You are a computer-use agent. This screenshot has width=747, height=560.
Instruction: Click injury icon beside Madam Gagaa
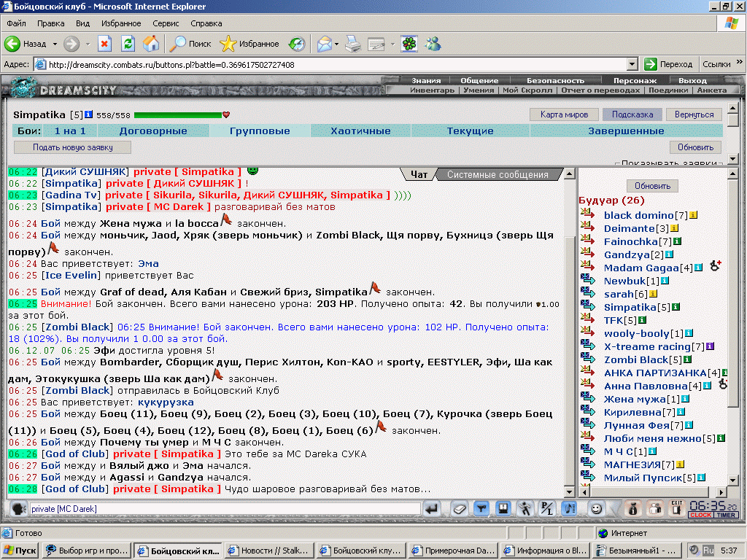coord(715,265)
